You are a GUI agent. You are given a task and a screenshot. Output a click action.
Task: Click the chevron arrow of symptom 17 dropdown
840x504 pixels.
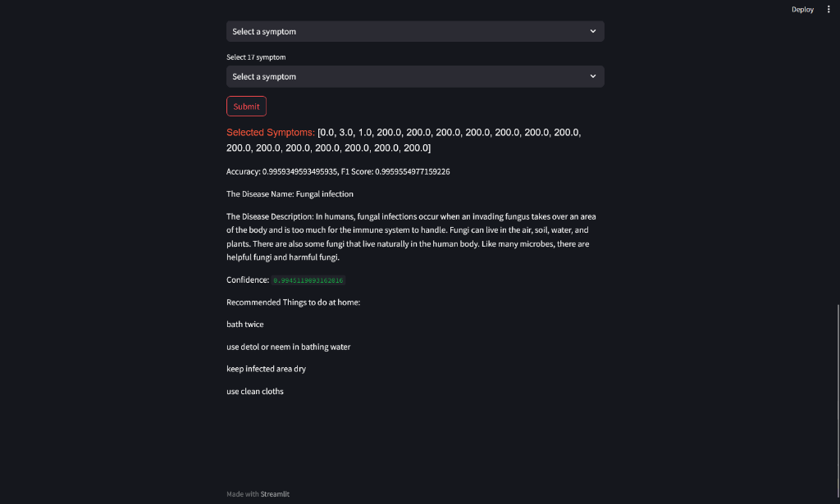click(x=592, y=76)
